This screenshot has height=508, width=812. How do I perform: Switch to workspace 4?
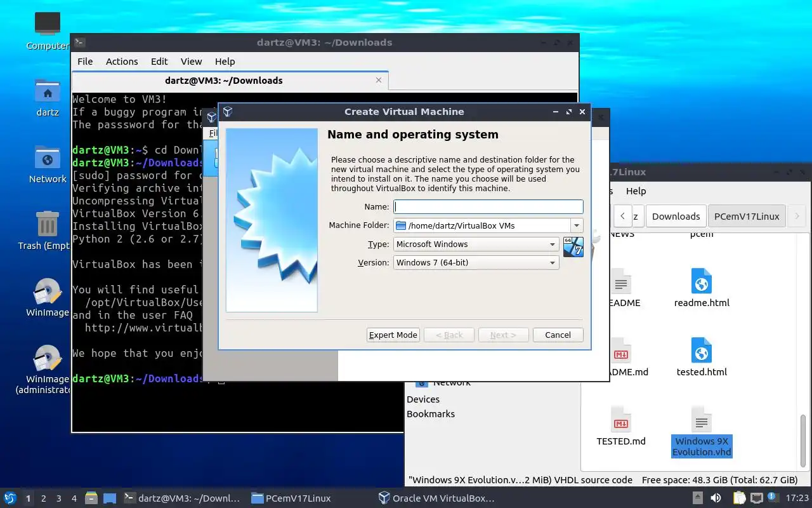pyautogui.click(x=74, y=498)
